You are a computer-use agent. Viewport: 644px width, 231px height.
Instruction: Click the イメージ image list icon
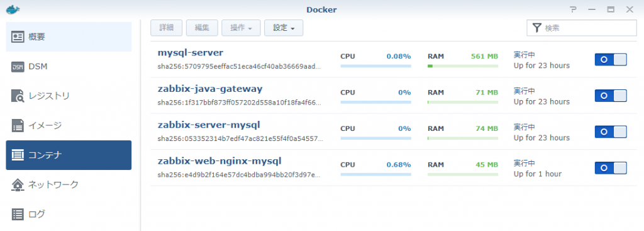[x=18, y=125]
